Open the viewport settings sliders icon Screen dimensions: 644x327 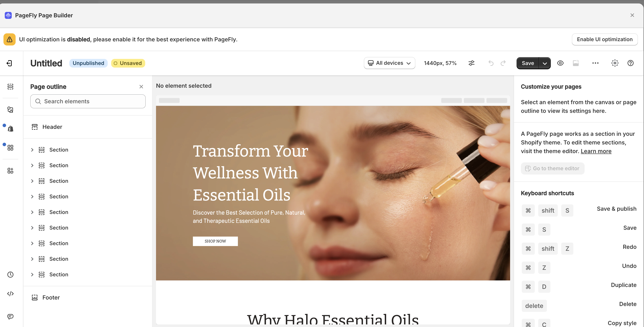click(472, 63)
